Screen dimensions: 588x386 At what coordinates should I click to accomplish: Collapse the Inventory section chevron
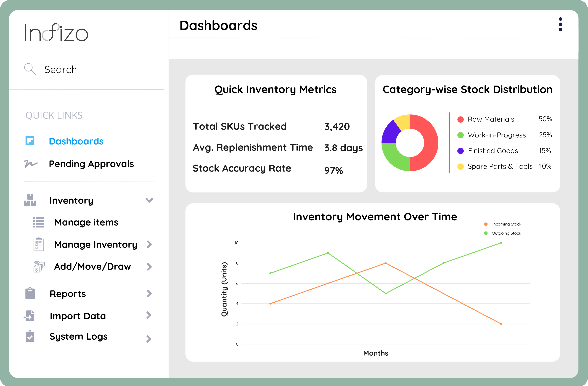[x=149, y=200]
